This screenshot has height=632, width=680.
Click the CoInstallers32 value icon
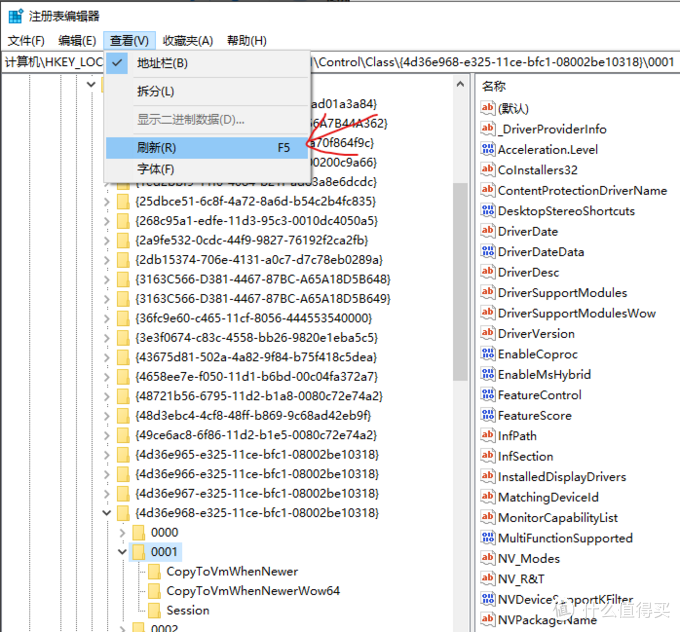click(x=487, y=169)
